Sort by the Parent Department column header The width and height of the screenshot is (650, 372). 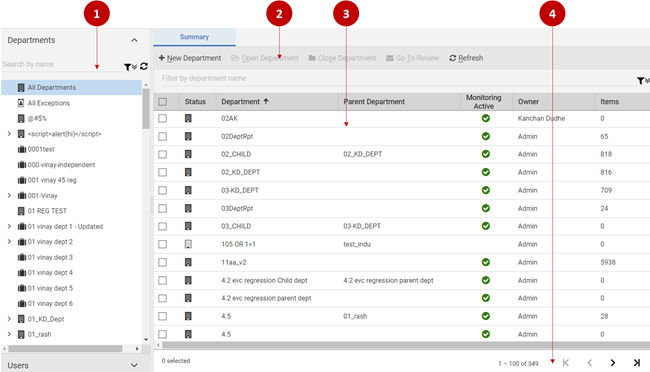pos(374,102)
